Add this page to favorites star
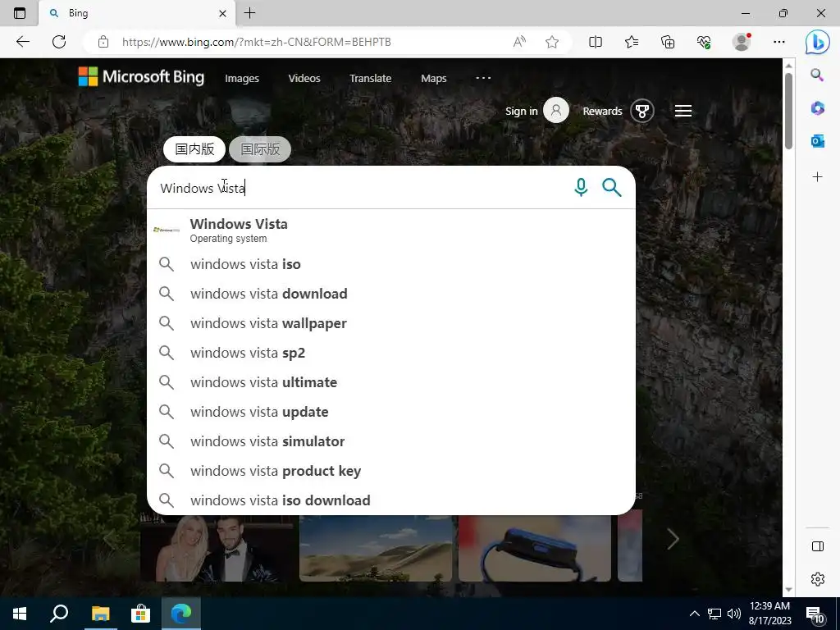This screenshot has height=630, width=840. pyautogui.click(x=552, y=42)
